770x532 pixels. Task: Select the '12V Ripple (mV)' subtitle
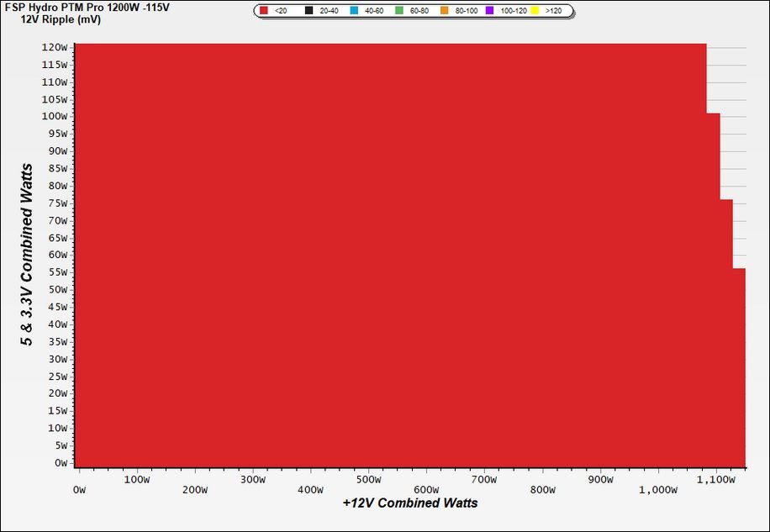click(61, 20)
